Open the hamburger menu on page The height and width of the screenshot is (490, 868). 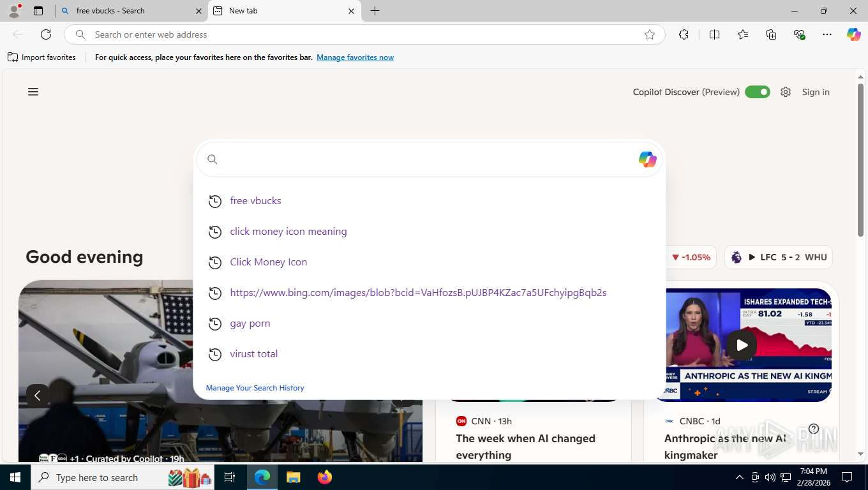[33, 92]
